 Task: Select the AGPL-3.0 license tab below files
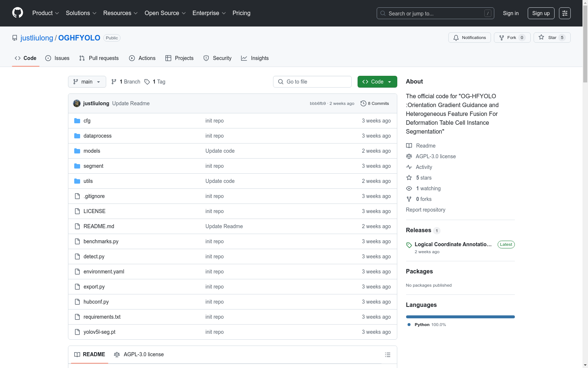pyautogui.click(x=139, y=354)
